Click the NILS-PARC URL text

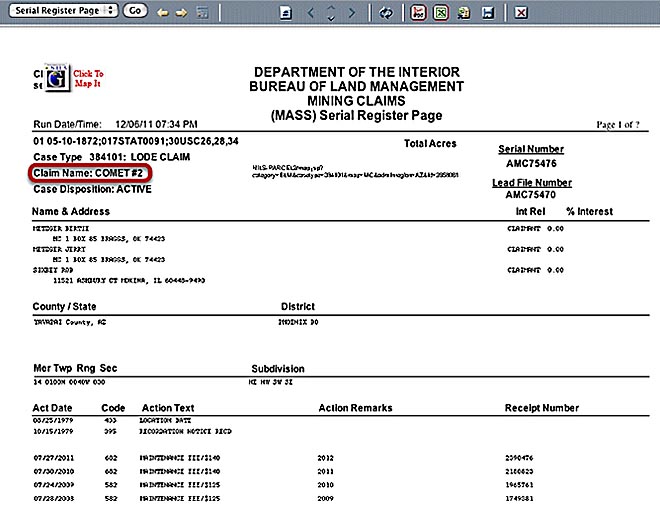[355, 171]
